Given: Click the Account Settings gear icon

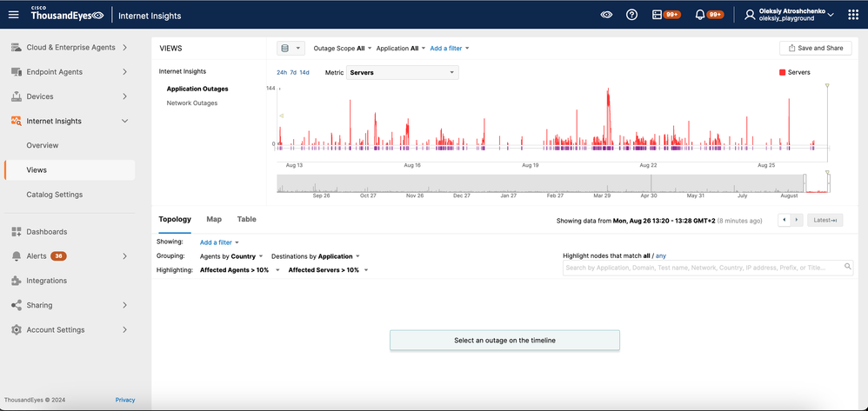Looking at the screenshot, I should [x=16, y=329].
